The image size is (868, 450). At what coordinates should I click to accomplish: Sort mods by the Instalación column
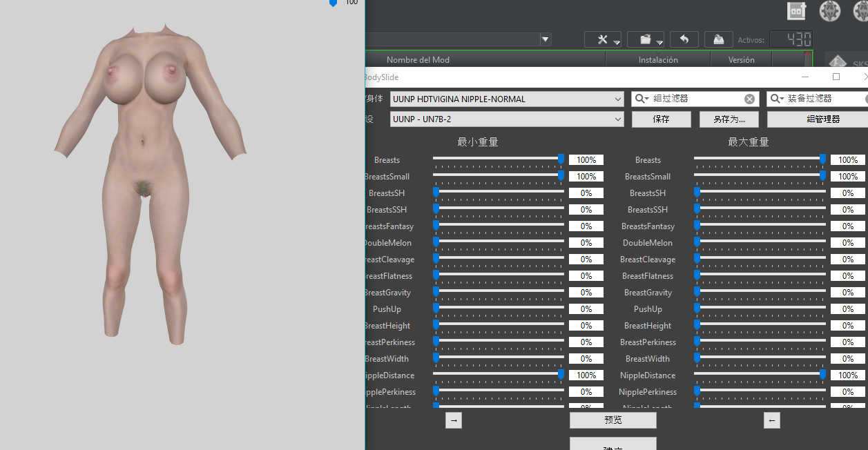[x=658, y=60]
